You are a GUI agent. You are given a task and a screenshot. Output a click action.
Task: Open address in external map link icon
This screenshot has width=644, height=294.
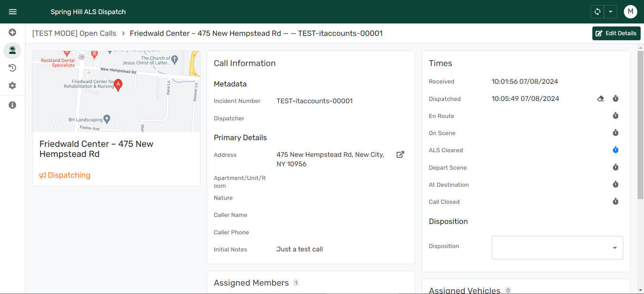[x=400, y=155]
